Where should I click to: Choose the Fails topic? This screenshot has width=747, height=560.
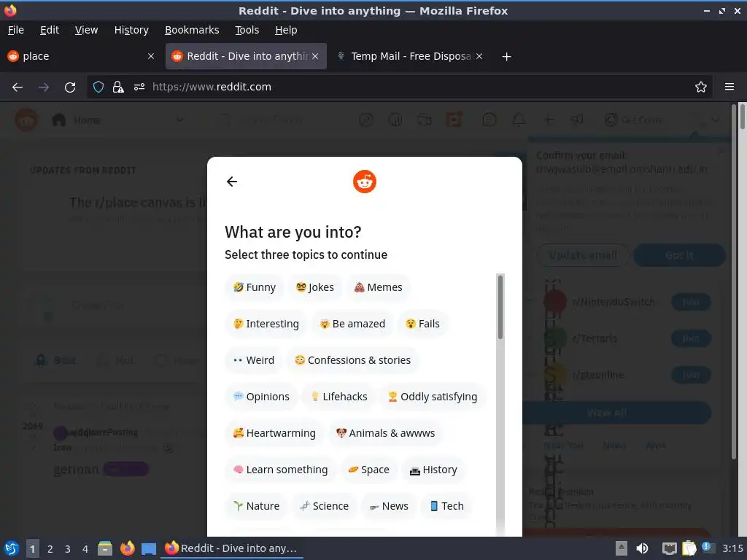pyautogui.click(x=422, y=324)
